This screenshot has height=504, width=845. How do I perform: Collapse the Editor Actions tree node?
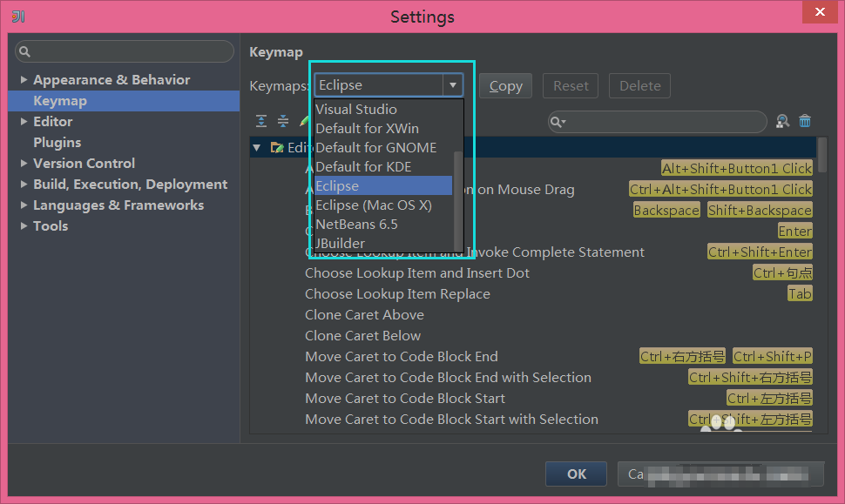(x=257, y=147)
